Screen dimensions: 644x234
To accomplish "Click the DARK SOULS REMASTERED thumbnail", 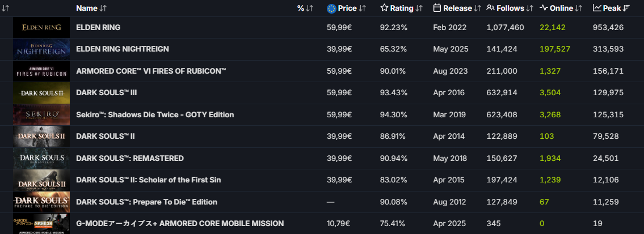I will (x=41, y=158).
